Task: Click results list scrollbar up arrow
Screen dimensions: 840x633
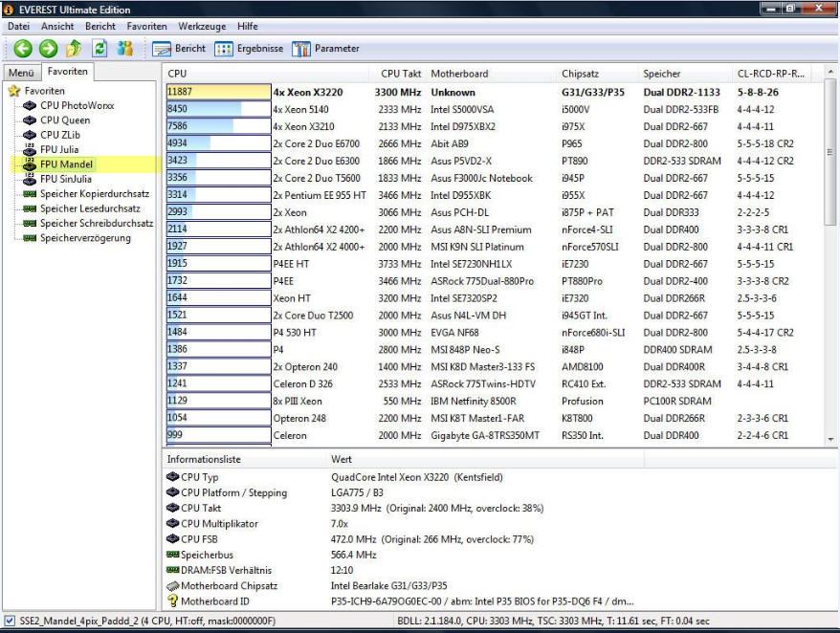Action: coord(830,72)
